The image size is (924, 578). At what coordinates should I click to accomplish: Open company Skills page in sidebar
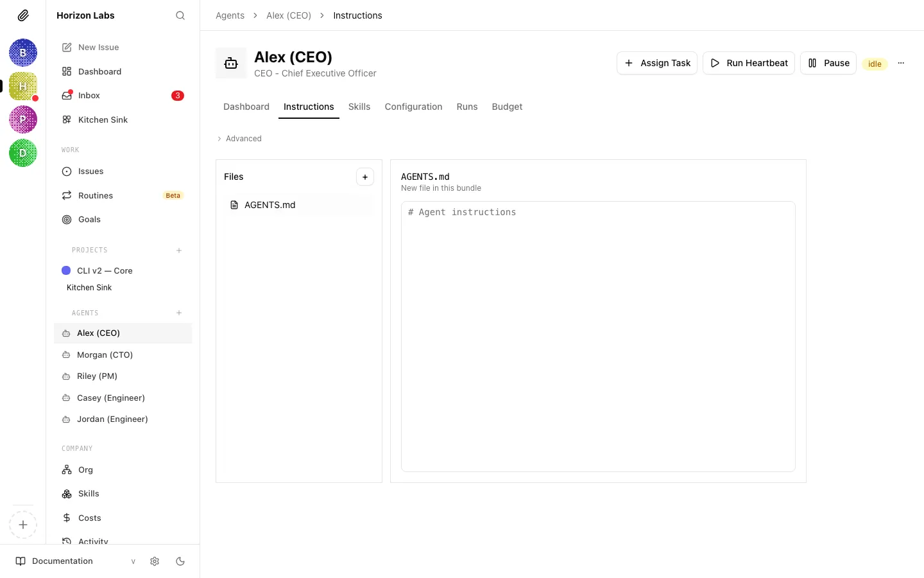[123, 494]
